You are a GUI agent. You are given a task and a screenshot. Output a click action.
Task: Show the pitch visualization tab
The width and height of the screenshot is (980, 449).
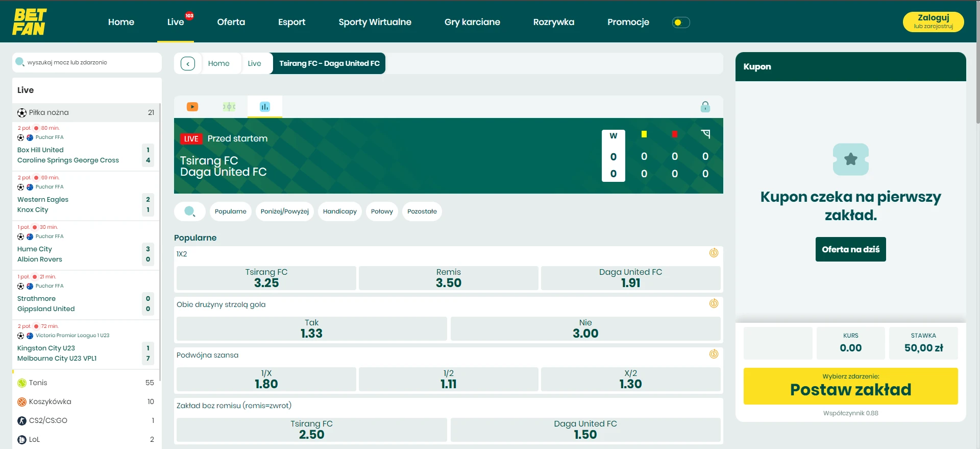click(x=229, y=107)
